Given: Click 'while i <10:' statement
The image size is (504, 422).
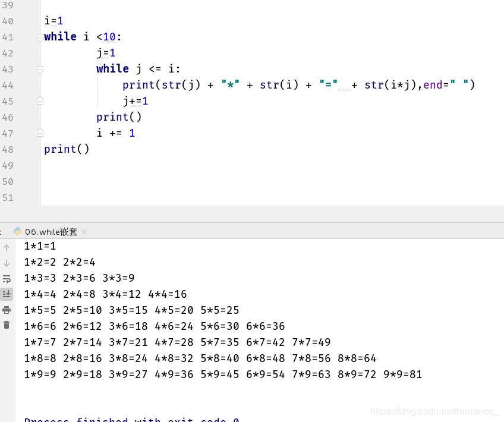Looking at the screenshot, I should 83,37.
